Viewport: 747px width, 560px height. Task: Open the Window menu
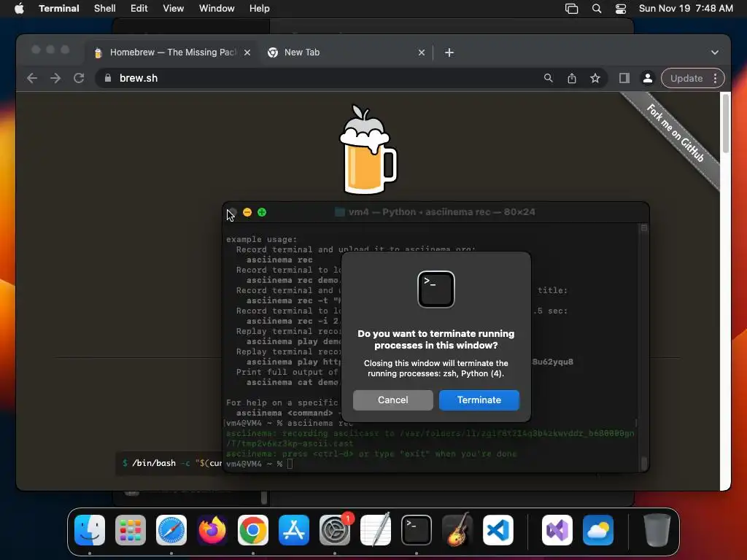click(x=216, y=8)
